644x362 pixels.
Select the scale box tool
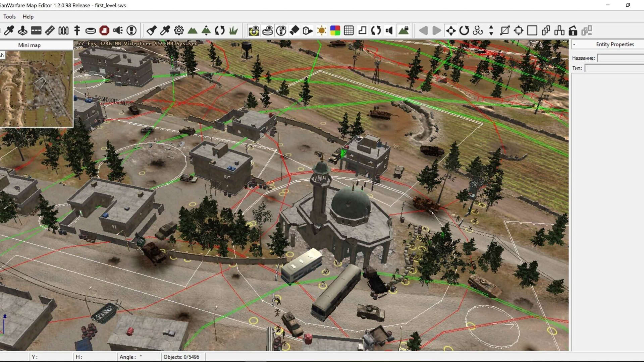pyautogui.click(x=505, y=31)
